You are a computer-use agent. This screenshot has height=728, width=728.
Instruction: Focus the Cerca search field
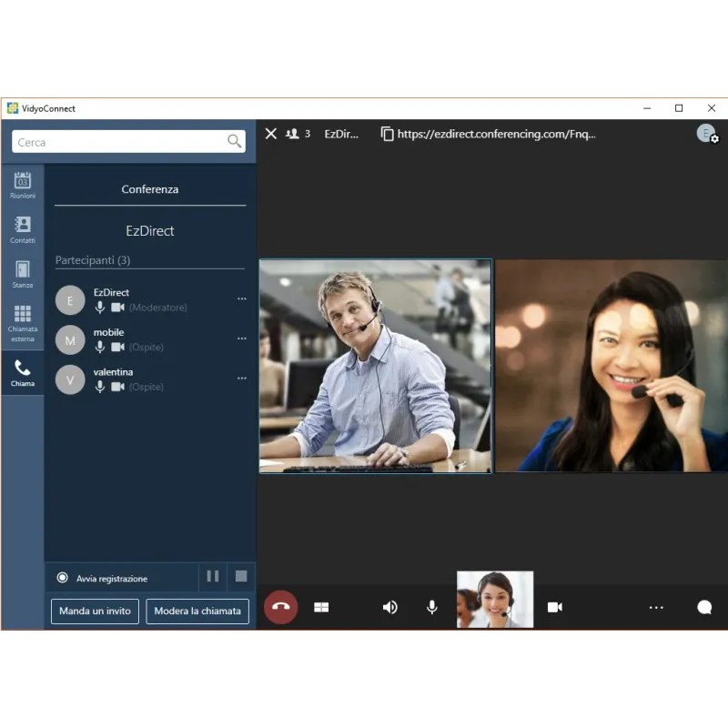tap(128, 142)
